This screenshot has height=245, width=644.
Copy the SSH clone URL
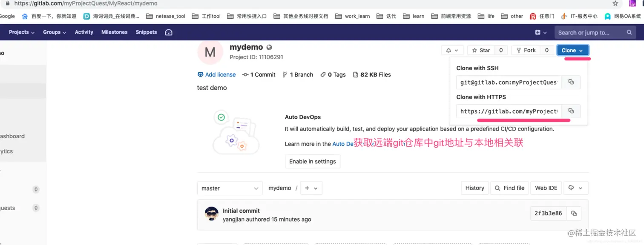(571, 82)
